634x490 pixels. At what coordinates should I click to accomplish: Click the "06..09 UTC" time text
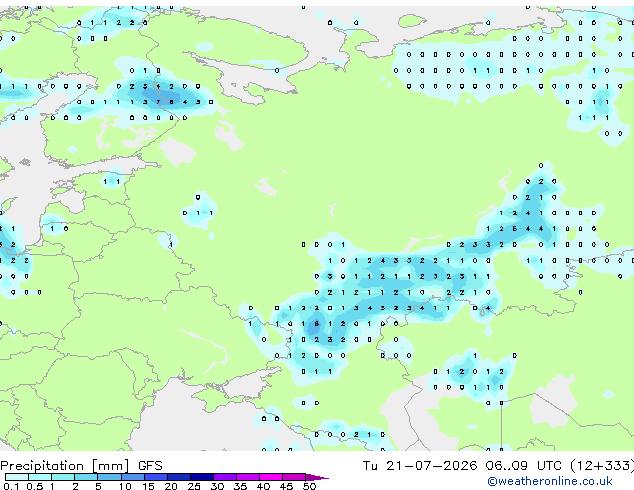524,466
